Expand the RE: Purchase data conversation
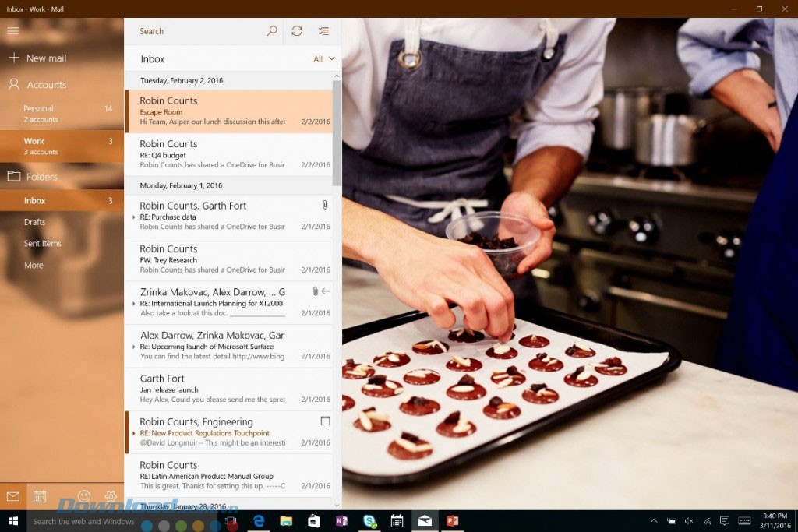The width and height of the screenshot is (798, 532). tap(134, 217)
